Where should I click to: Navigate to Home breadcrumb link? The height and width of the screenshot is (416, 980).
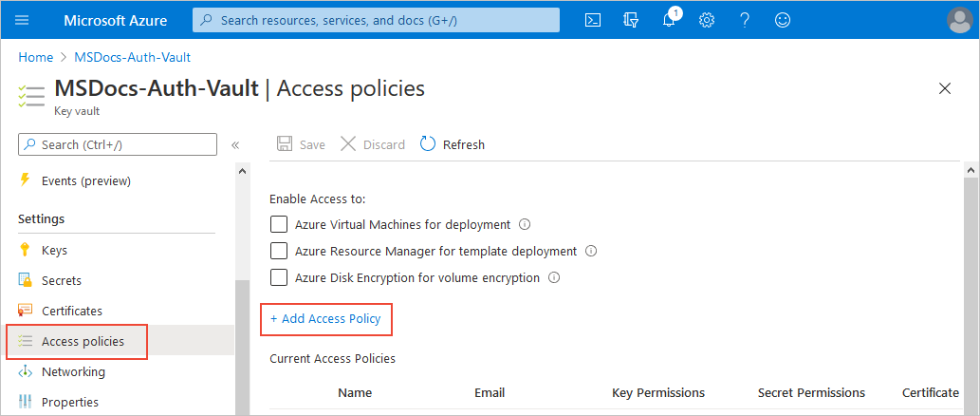(35, 57)
